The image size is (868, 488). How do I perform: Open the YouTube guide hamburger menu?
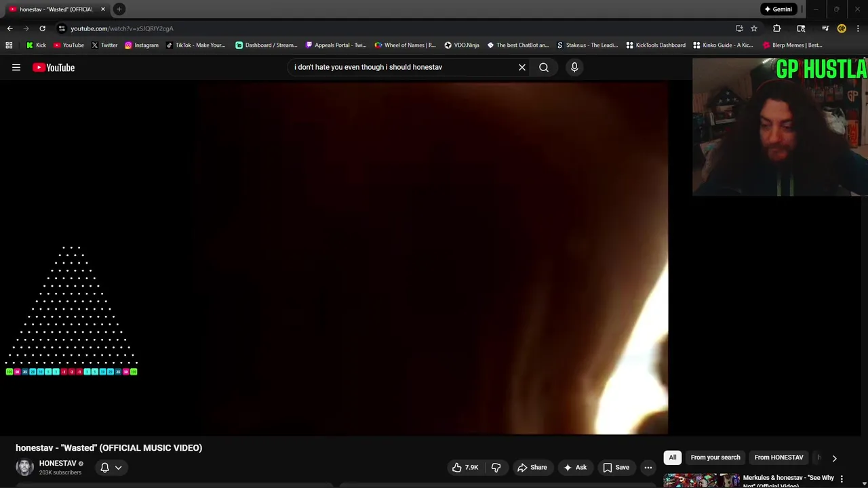pyautogui.click(x=16, y=67)
